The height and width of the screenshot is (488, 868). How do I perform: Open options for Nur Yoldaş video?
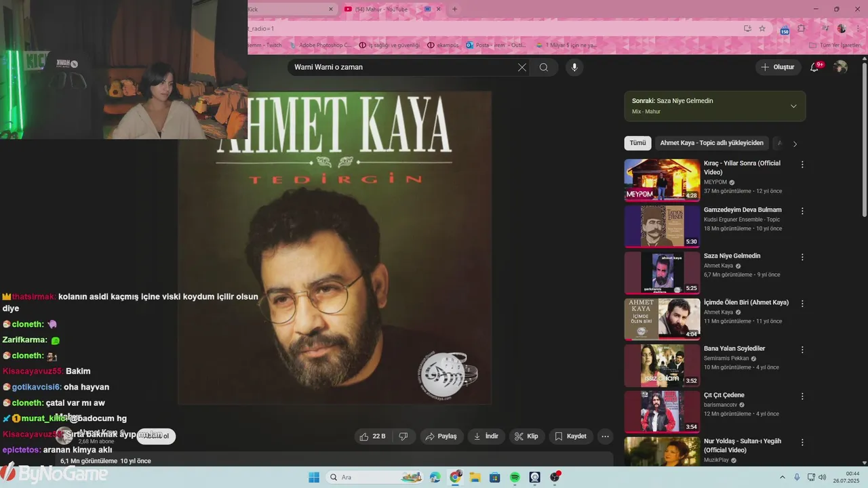click(802, 443)
